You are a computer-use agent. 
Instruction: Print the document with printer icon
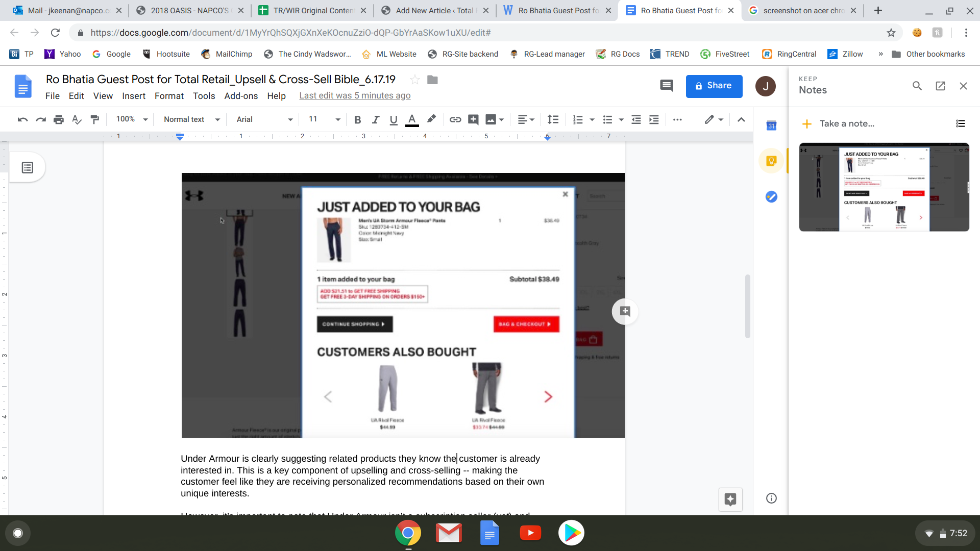59,119
